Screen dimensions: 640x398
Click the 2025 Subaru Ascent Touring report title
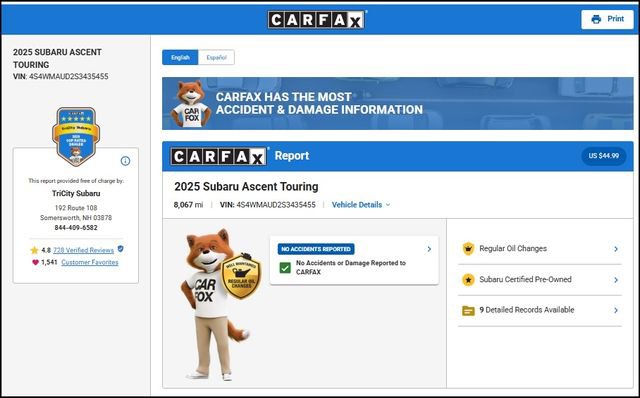click(x=246, y=187)
